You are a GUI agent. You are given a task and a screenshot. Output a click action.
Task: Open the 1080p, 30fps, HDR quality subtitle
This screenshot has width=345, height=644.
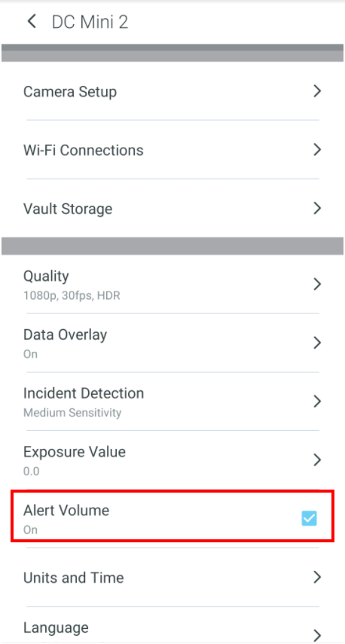(72, 296)
